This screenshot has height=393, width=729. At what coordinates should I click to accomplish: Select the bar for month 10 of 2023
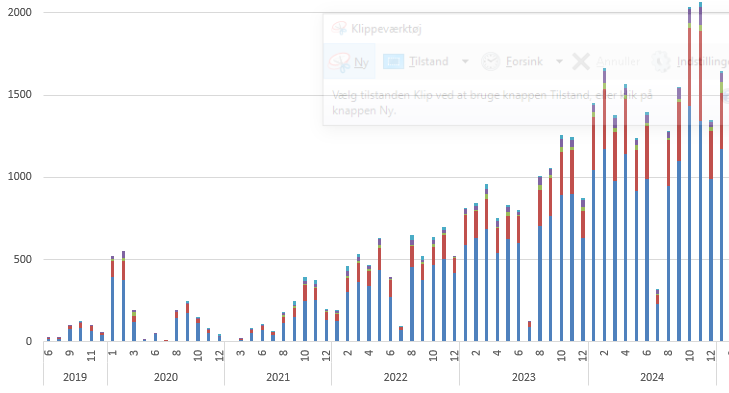pyautogui.click(x=561, y=238)
